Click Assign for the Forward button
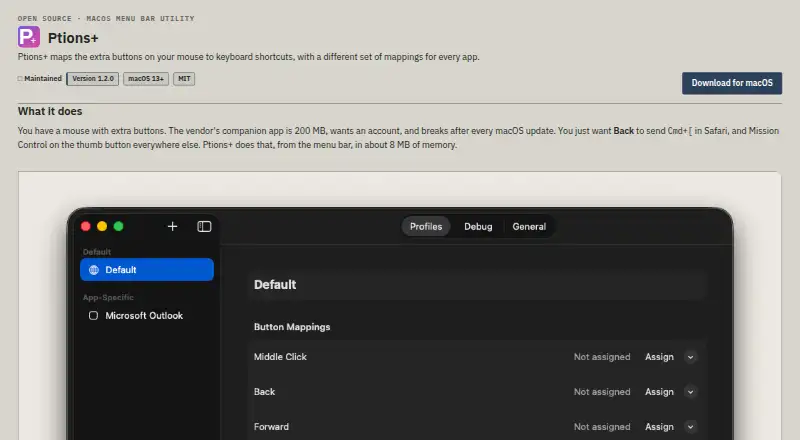The height and width of the screenshot is (440, 800). point(659,426)
